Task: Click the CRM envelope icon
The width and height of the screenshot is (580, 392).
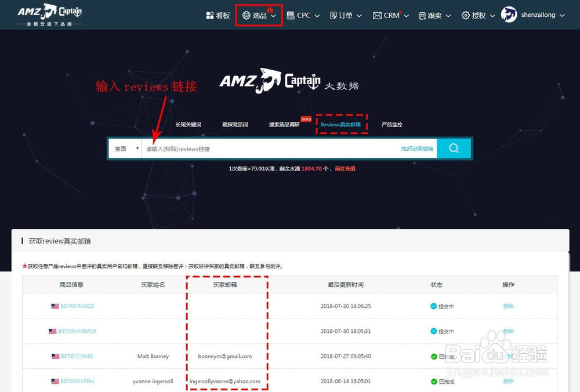Action: pyautogui.click(x=378, y=15)
